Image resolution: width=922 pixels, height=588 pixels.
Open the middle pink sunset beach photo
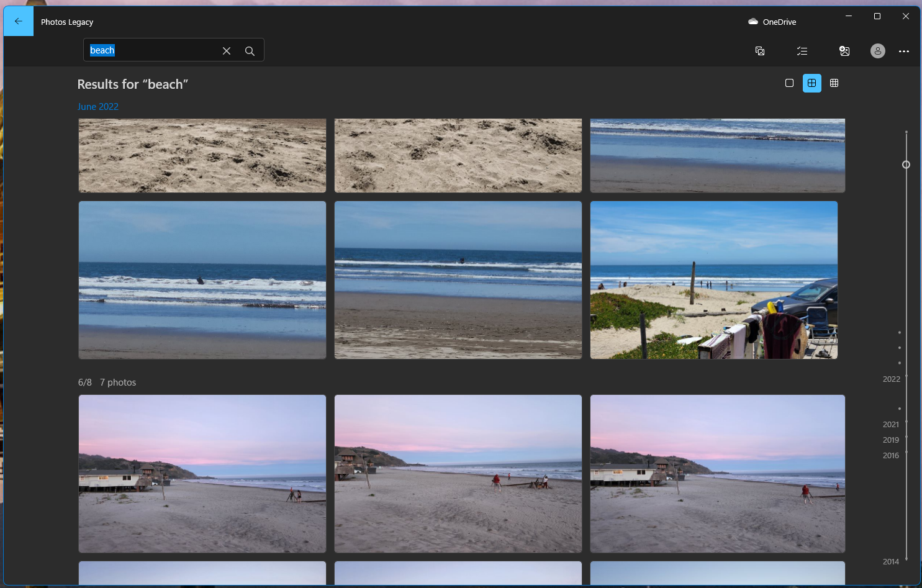point(458,474)
